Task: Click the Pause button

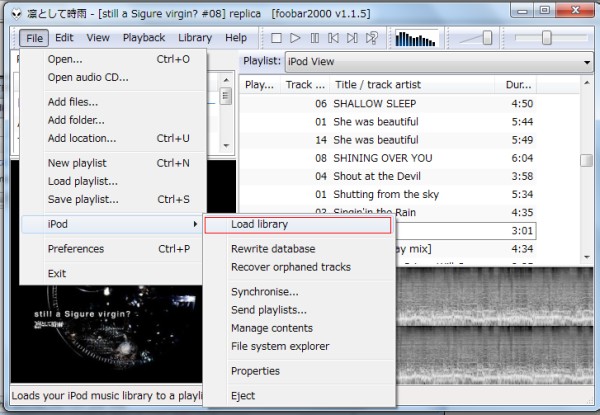Action: 315,38
